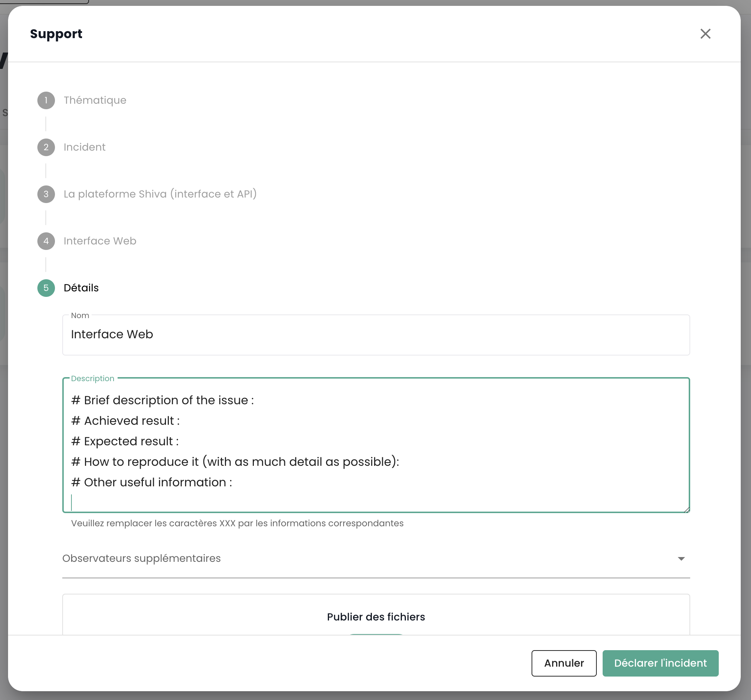751x700 pixels.
Task: Close the Support dialog with X icon
Action: pos(705,34)
